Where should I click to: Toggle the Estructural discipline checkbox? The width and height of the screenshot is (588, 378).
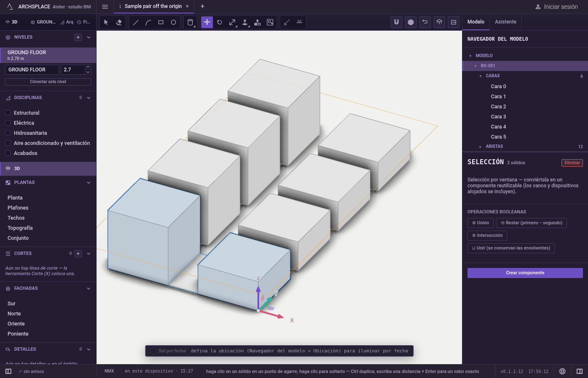coord(8,113)
